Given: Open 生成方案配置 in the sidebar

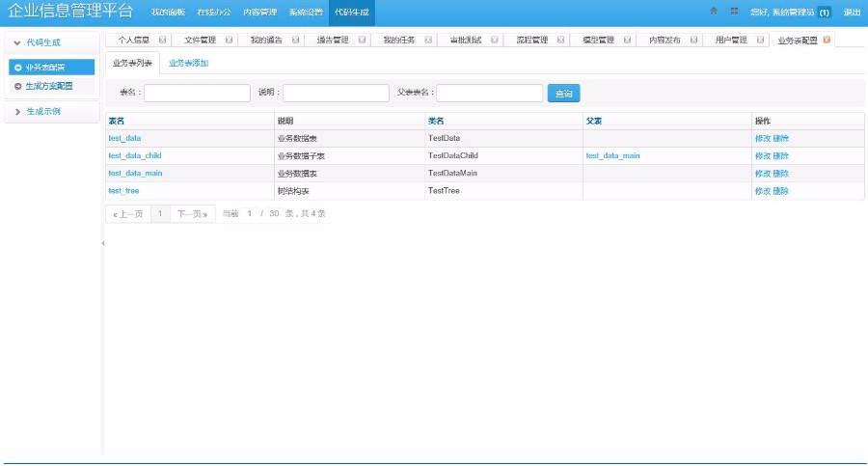Looking at the screenshot, I should 51,86.
